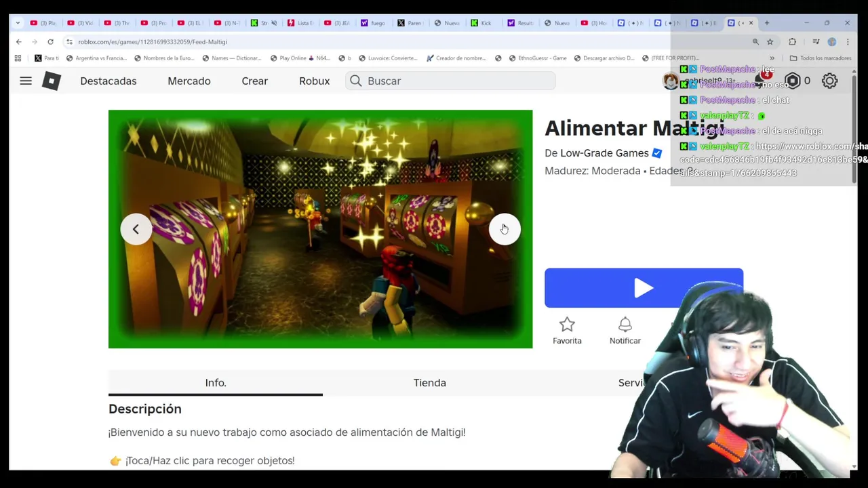Open the Play Online N64 bookmark

300,58
